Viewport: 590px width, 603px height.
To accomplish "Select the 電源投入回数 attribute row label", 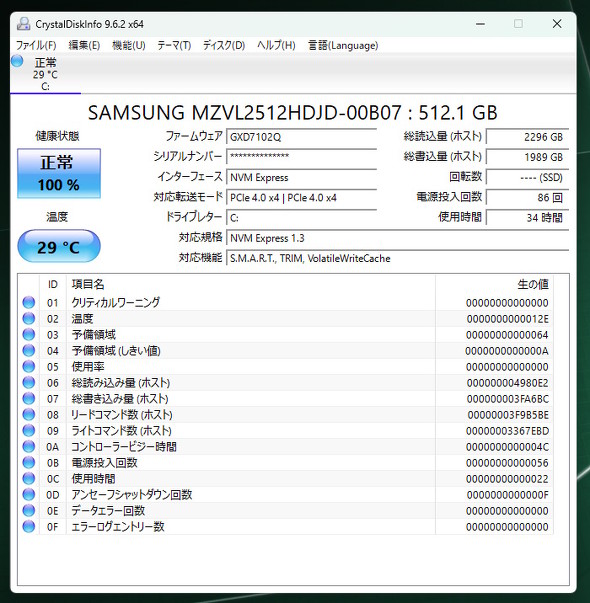I will (x=104, y=463).
